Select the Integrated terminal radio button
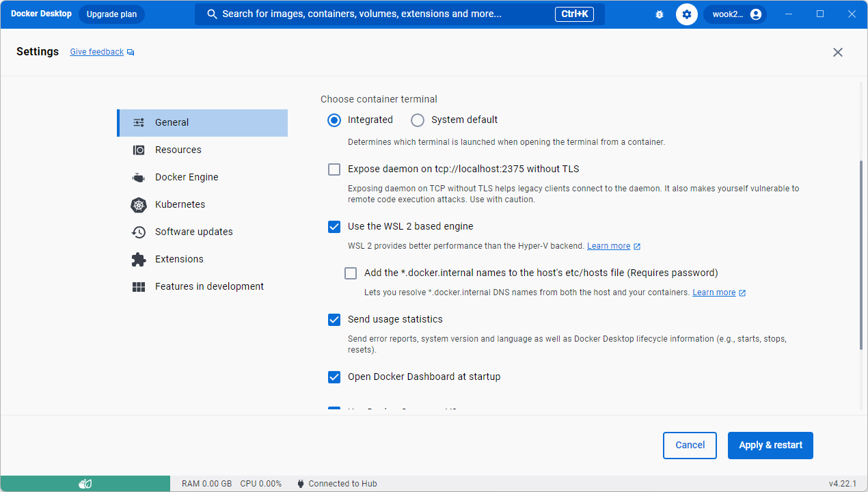Image resolution: width=868 pixels, height=492 pixels. pyautogui.click(x=334, y=120)
